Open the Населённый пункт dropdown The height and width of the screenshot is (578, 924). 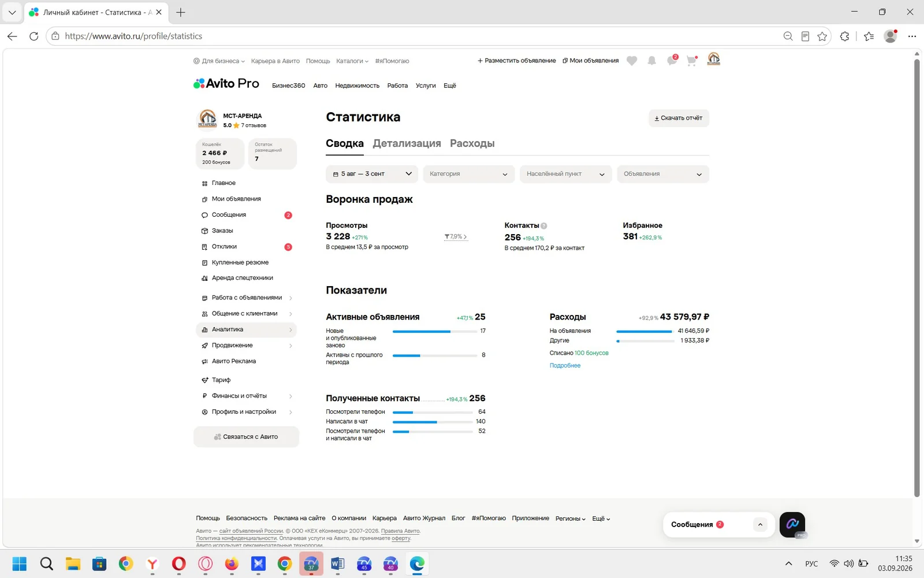pyautogui.click(x=566, y=174)
